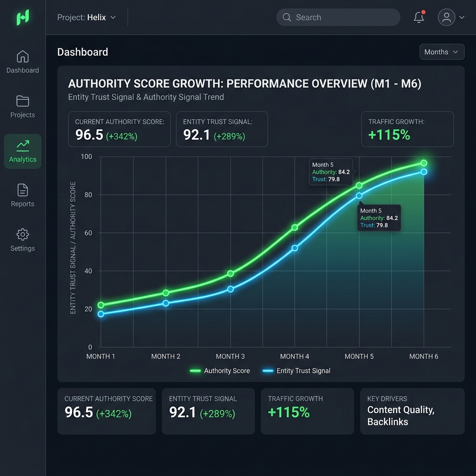Click the bottom Current Authority Score card
Screen dimensions: 476x476
pyautogui.click(x=106, y=411)
